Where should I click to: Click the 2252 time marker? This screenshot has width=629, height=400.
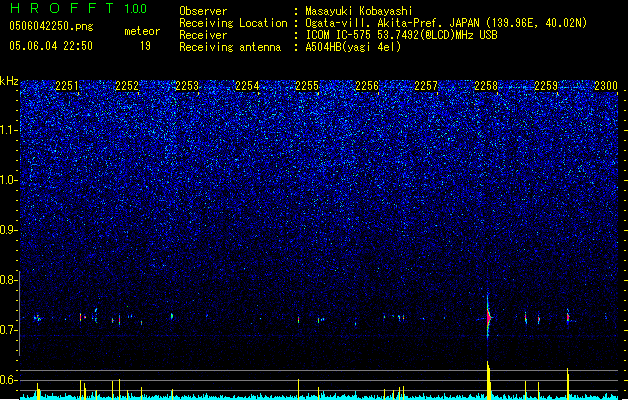click(127, 86)
